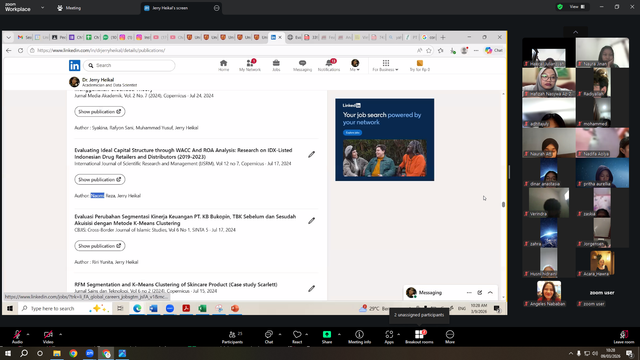Open LinkedIn Messaging nav icon
Image resolution: width=640 pixels, height=360 pixels.
pyautogui.click(x=302, y=65)
